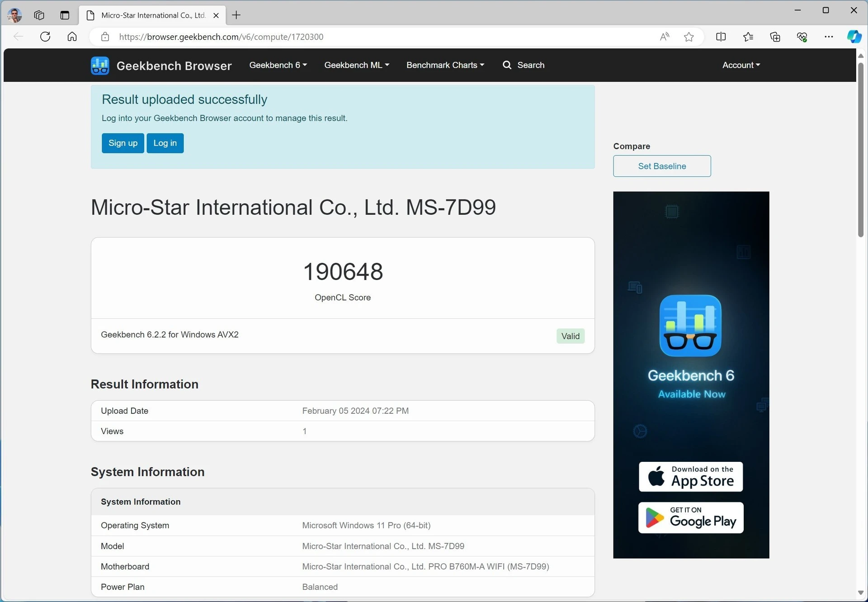The width and height of the screenshot is (868, 602).
Task: Click the Valid badge
Action: point(570,336)
